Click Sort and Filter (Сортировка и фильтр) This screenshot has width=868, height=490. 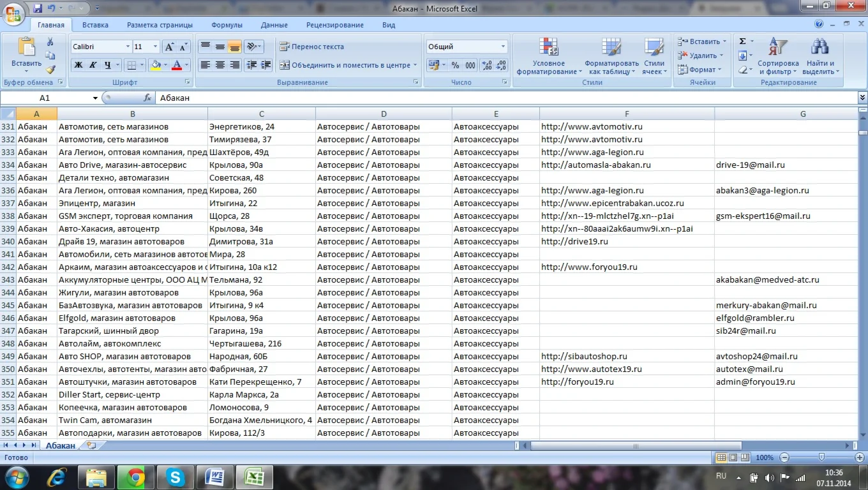point(778,57)
